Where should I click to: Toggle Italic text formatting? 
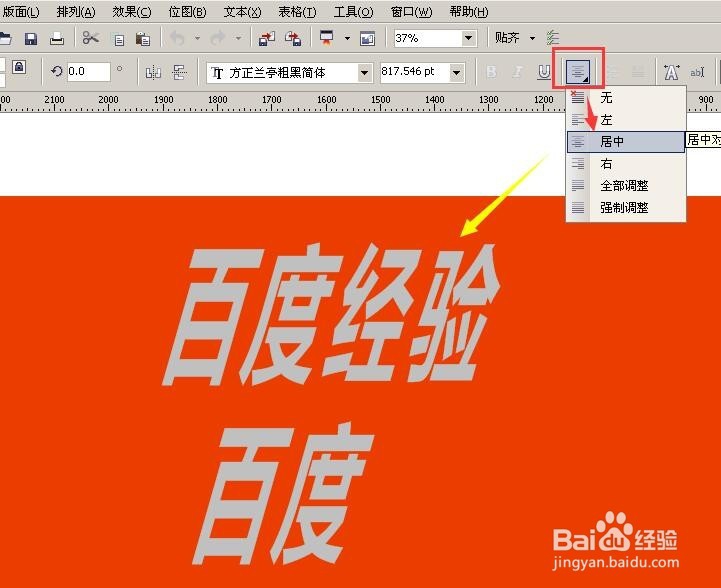[x=518, y=71]
